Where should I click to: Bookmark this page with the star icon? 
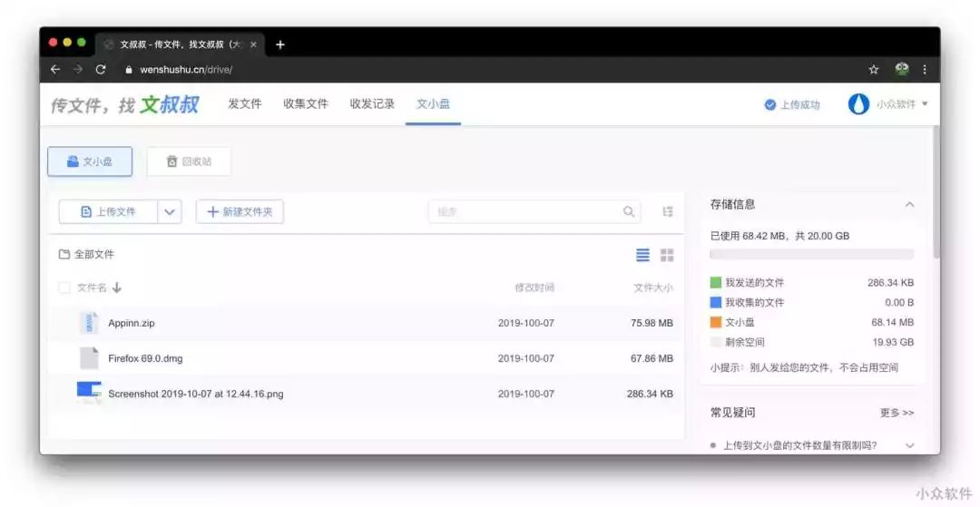pyautogui.click(x=874, y=69)
